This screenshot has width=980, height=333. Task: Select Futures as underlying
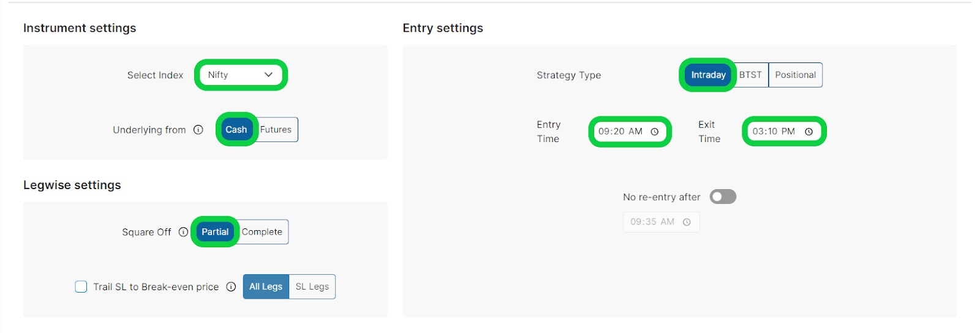[x=276, y=130]
